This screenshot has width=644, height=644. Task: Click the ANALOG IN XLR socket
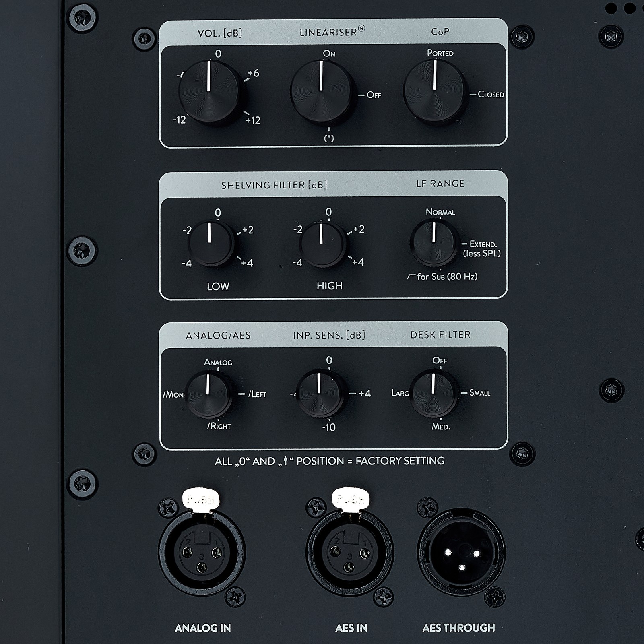[x=202, y=553]
